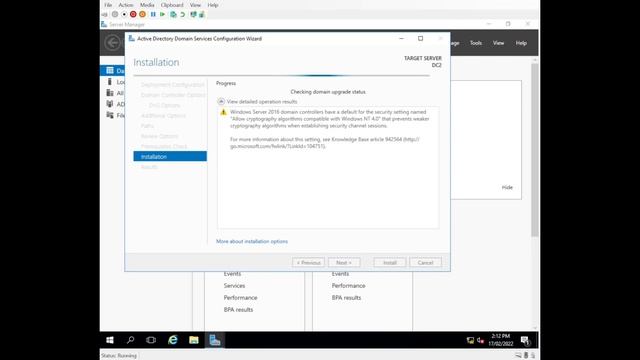Open right tile Performance link
This screenshot has height=360, width=640.
(349, 286)
